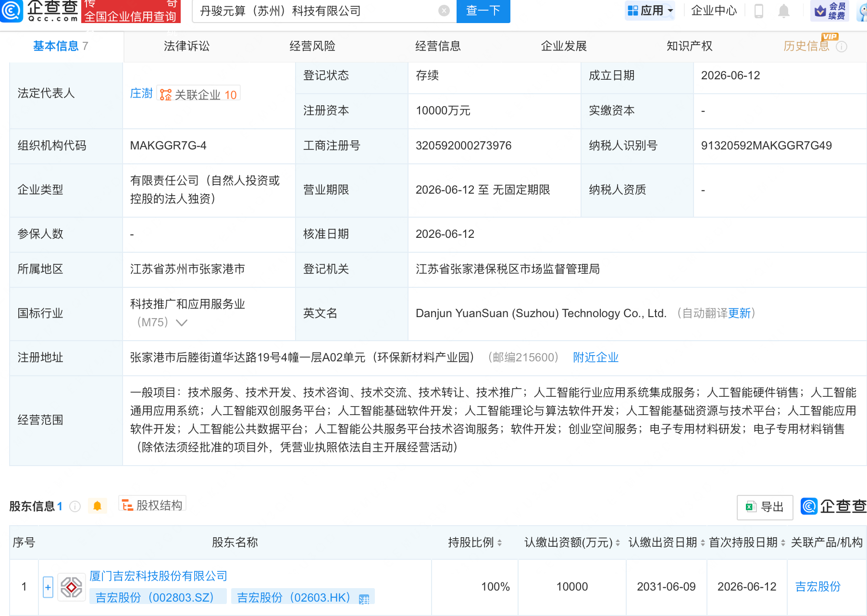Click the orange bell alert for 股东信息
The image size is (867, 616).
pos(97,506)
